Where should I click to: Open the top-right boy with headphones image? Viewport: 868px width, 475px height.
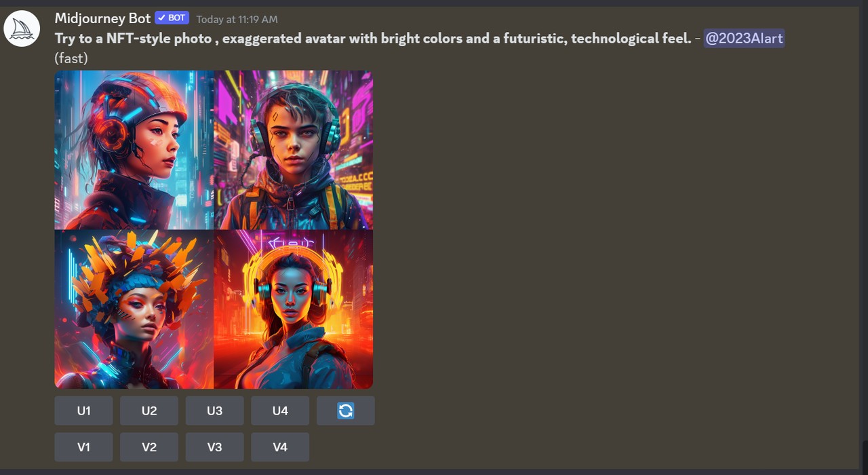[x=294, y=150]
